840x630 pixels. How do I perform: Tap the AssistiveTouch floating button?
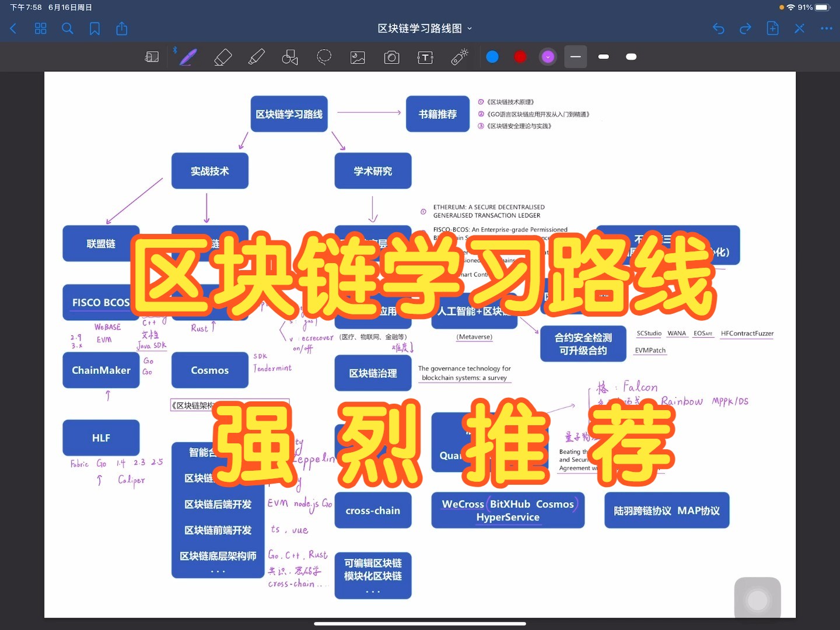pos(757,600)
